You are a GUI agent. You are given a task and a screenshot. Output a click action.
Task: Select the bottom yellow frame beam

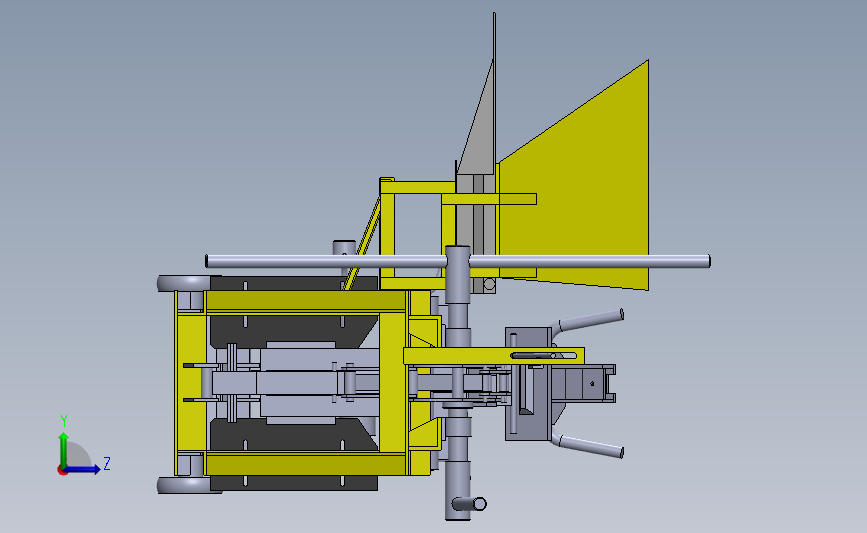tap(306, 463)
